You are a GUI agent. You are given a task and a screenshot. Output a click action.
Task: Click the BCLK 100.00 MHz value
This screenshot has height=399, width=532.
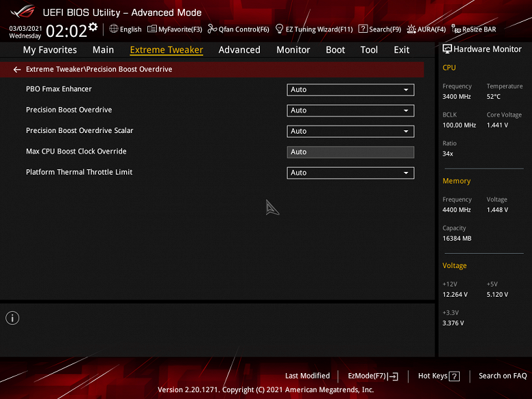[459, 125]
